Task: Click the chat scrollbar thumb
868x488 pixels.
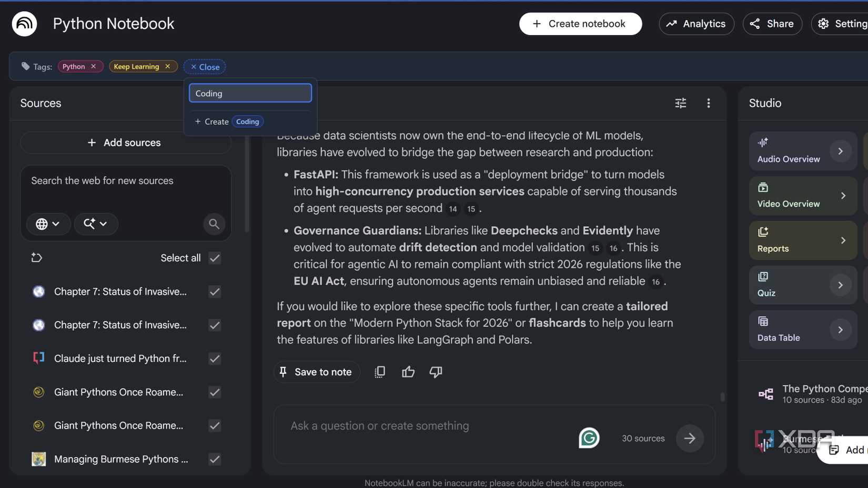Action: [x=722, y=396]
